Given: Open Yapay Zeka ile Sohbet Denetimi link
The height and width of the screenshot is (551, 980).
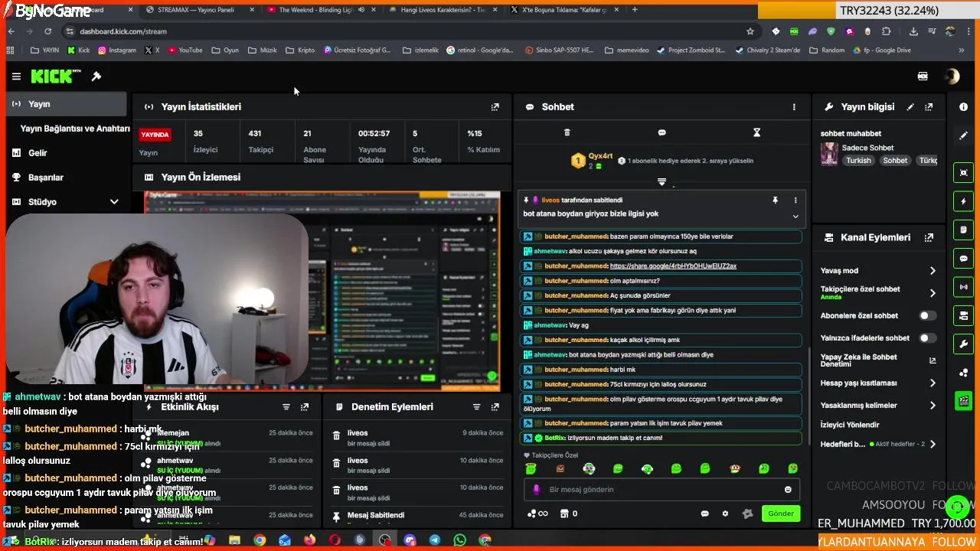Looking at the screenshot, I should [x=933, y=360].
